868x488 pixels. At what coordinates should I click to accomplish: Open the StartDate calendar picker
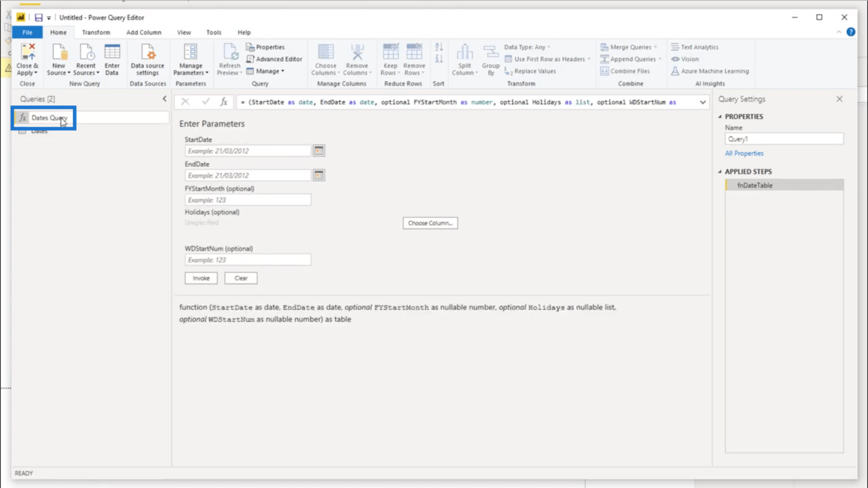coord(319,151)
